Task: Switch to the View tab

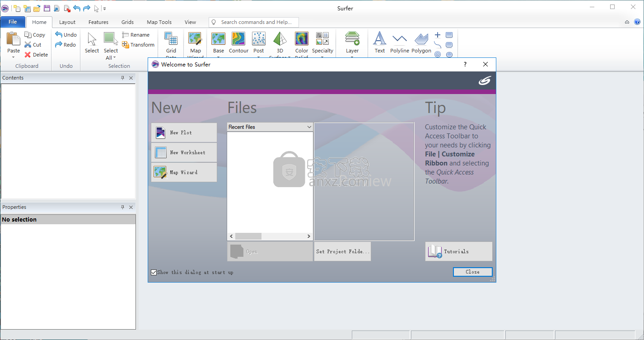Action: (x=190, y=22)
